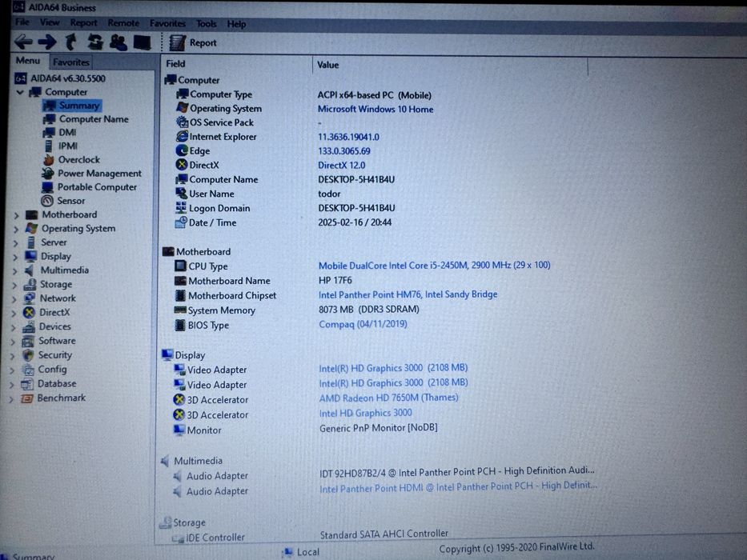
Task: Open the Internet Explorer version 11.3636.19041.0 link
Action: tap(349, 137)
